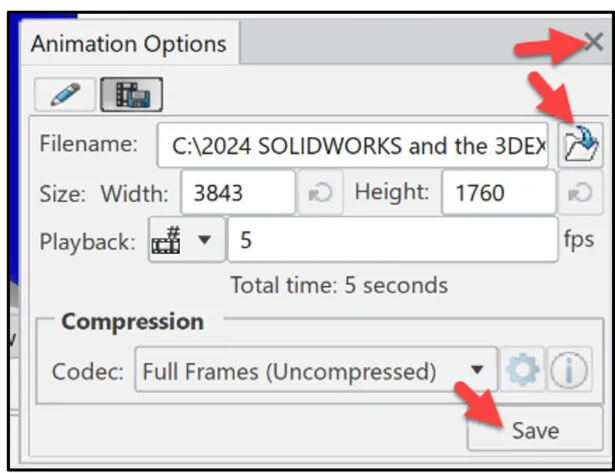The height and width of the screenshot is (473, 615).
Task: Click into the Filename path field
Action: coord(354,146)
